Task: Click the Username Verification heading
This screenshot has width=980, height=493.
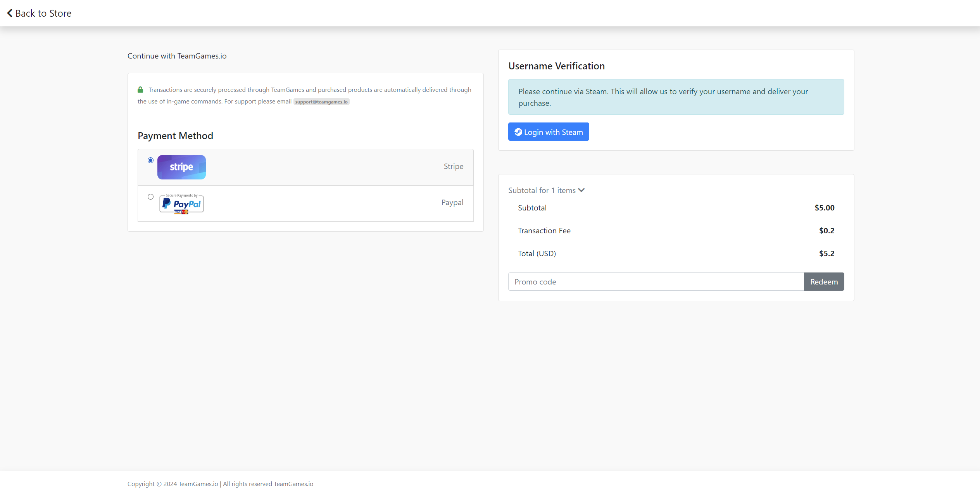Action: pyautogui.click(x=556, y=66)
